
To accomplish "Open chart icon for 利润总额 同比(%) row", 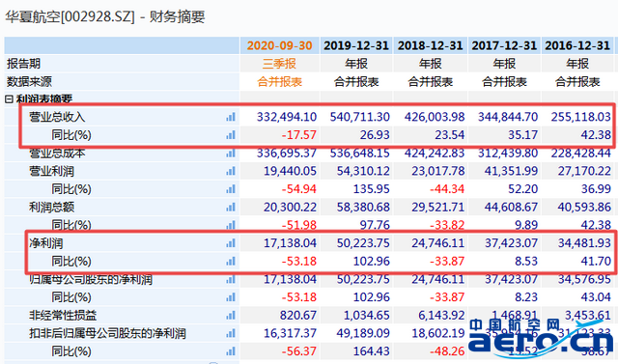I will click(231, 225).
